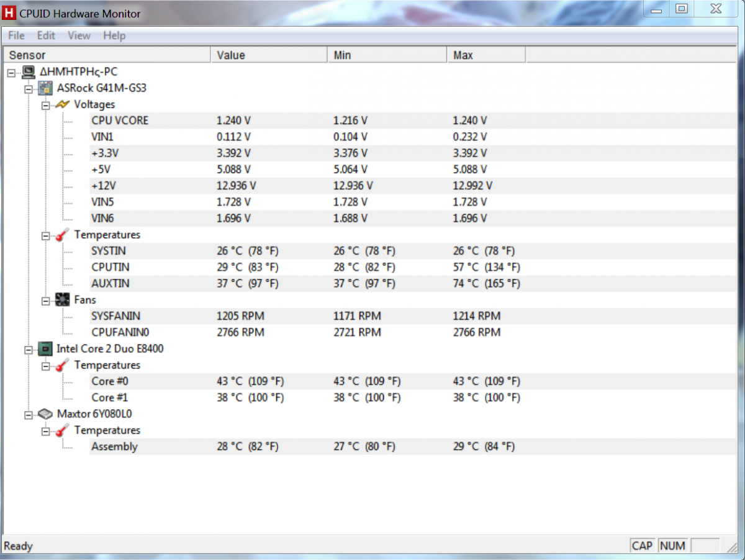Maximize the Hardware Monitor window

point(681,8)
